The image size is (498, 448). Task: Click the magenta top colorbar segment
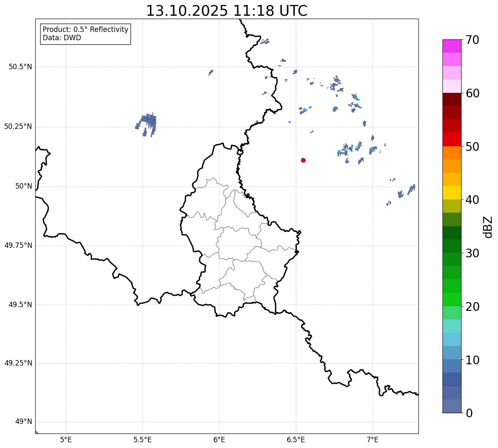click(452, 46)
